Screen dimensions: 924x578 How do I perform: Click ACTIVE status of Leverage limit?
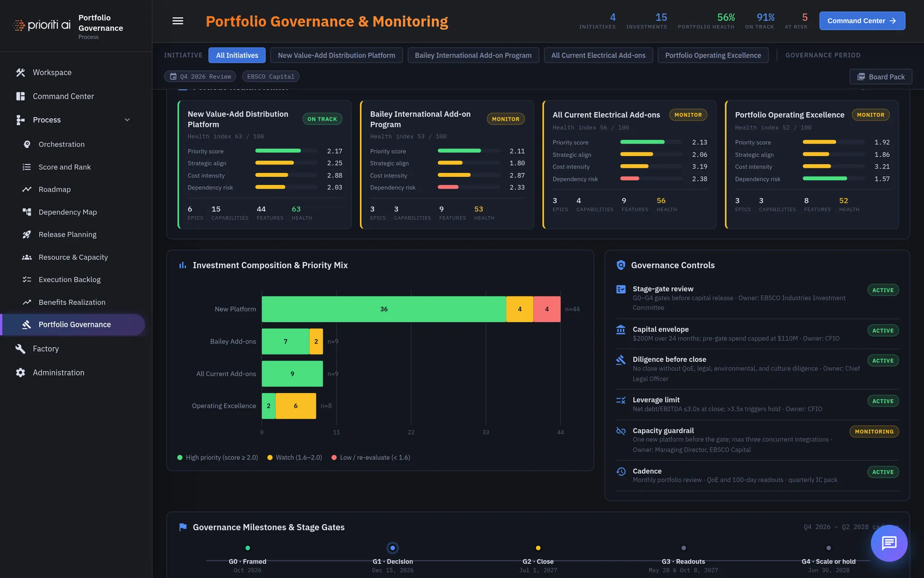(883, 401)
